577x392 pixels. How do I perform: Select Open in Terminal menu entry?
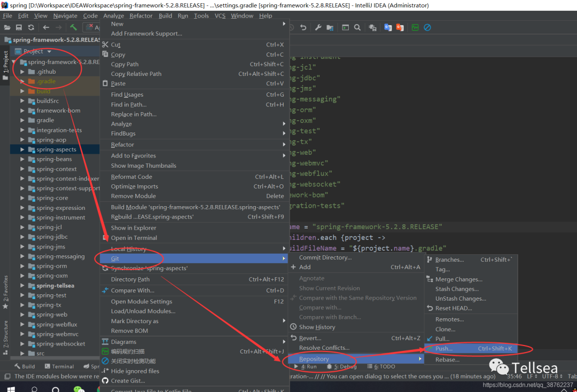(x=194, y=238)
